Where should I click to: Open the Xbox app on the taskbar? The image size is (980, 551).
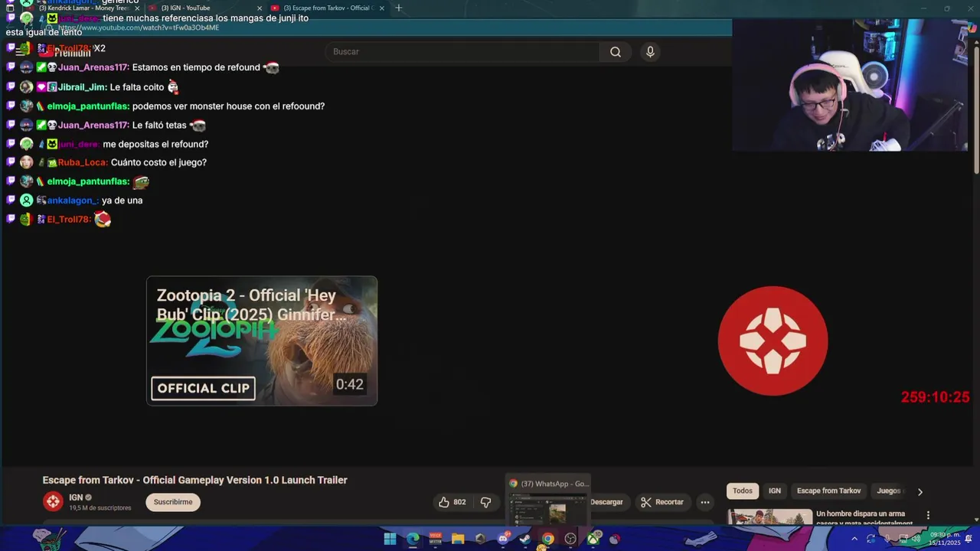click(593, 539)
